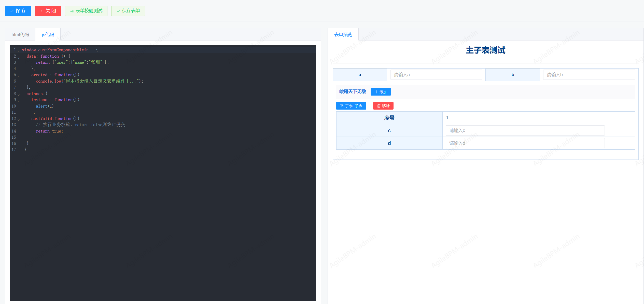Click the icon on 子表_子表 button

click(342, 106)
